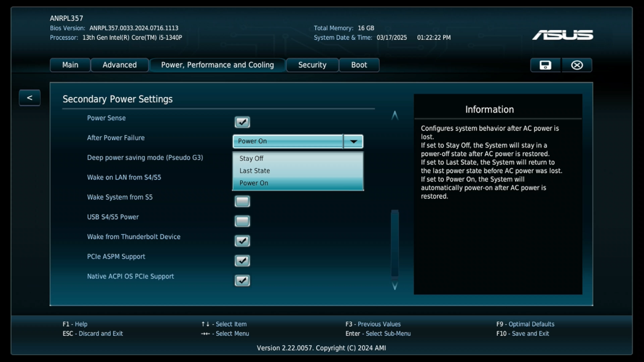The height and width of the screenshot is (362, 644).
Task: Click the Bios Version value
Action: [x=134, y=28]
